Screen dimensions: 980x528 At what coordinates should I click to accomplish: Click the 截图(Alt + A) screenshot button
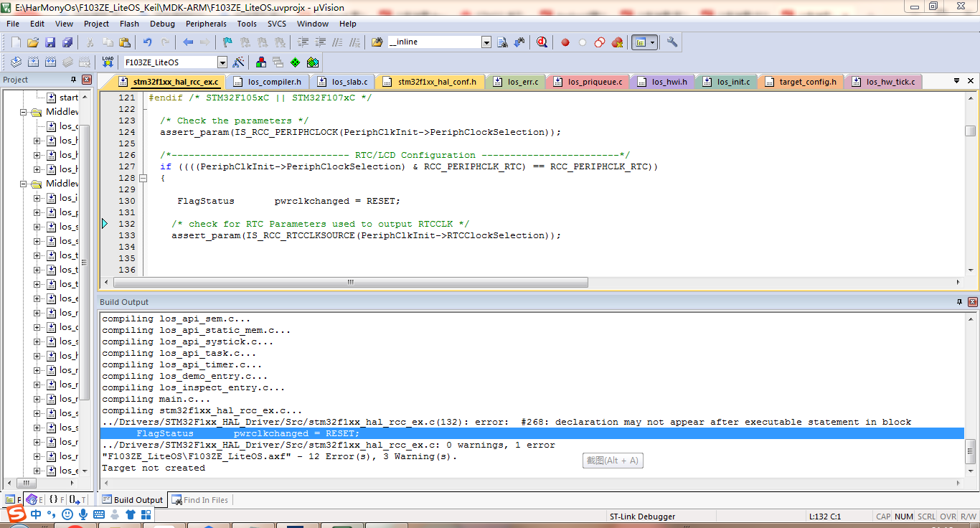pos(612,461)
